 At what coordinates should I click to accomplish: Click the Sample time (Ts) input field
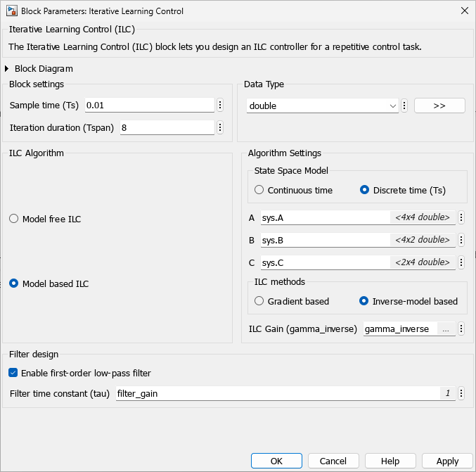(149, 106)
